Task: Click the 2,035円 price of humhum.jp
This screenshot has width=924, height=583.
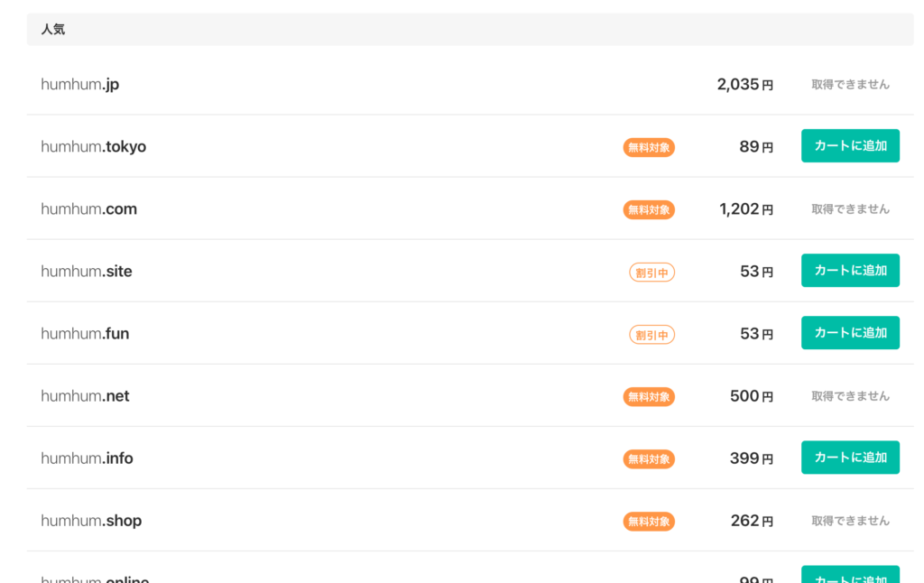Action: click(744, 85)
